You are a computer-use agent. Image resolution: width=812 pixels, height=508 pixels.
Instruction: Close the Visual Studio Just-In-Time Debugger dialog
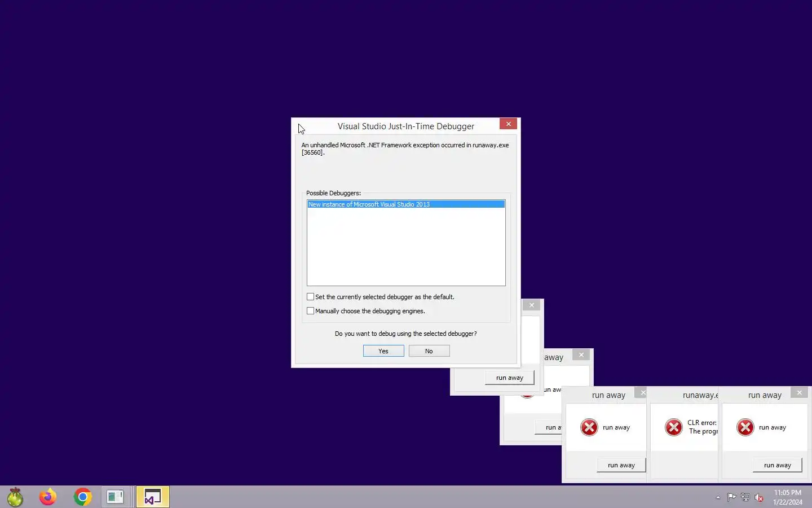tap(508, 124)
